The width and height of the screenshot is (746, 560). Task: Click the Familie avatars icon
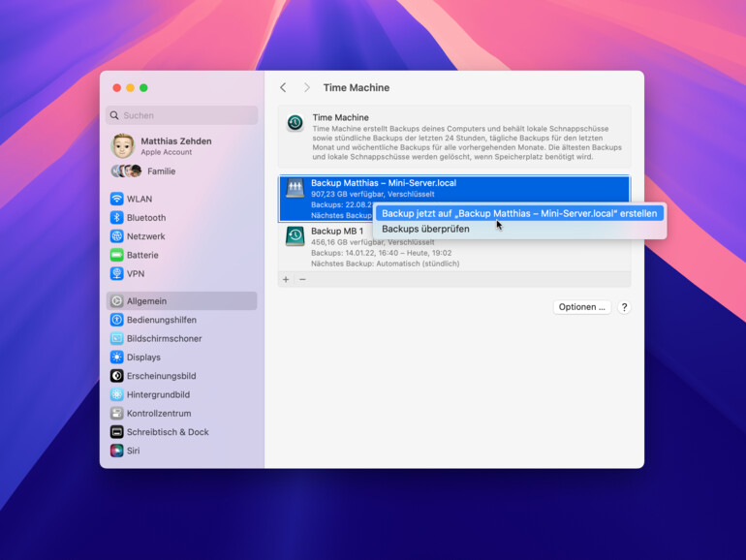tap(126, 171)
